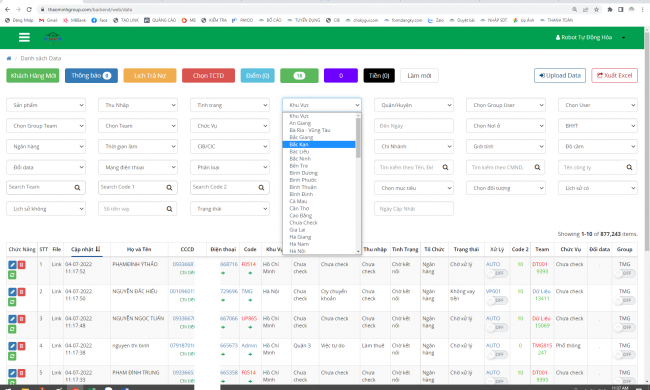Click the Chọn TCTD button
This screenshot has width=650, height=390.
pyautogui.click(x=208, y=76)
